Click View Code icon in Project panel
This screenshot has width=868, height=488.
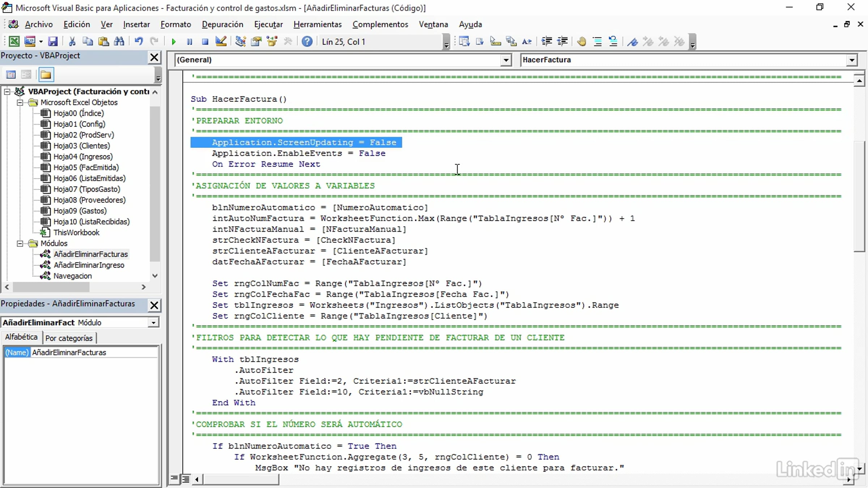[x=11, y=75]
